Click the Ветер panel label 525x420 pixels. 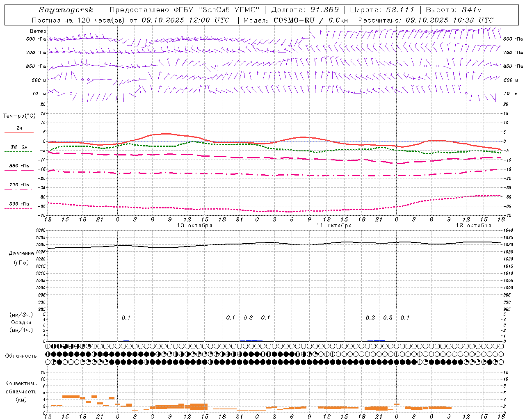click(38, 31)
